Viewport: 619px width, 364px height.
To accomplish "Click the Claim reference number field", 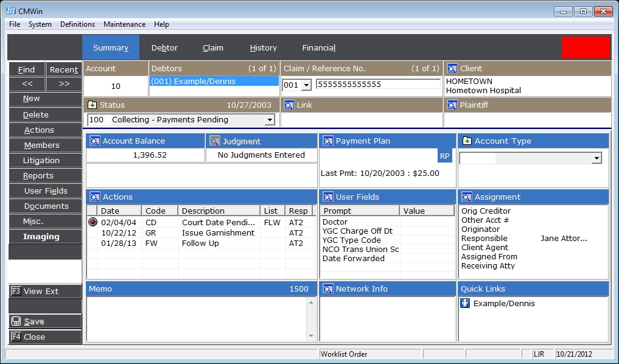I will pyautogui.click(x=377, y=85).
